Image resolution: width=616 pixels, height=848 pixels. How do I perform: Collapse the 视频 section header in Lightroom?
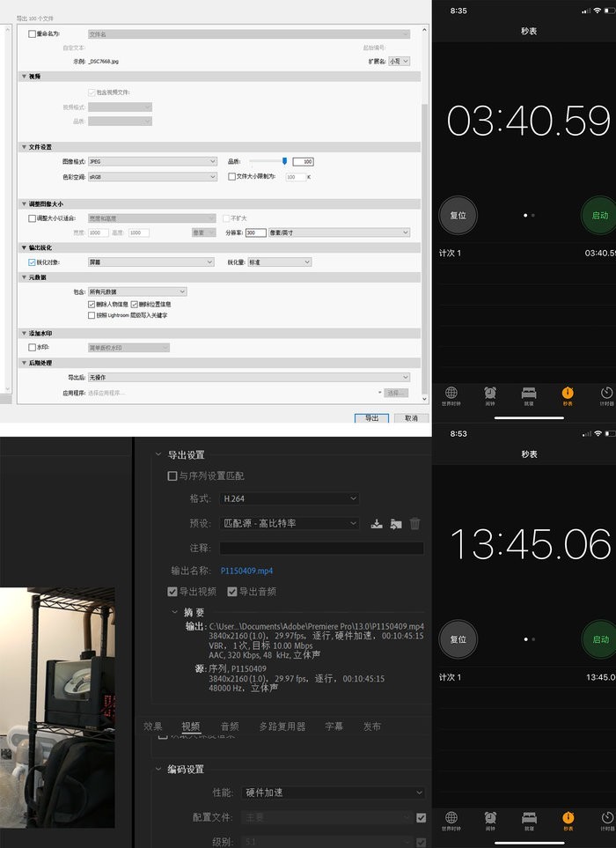25,77
